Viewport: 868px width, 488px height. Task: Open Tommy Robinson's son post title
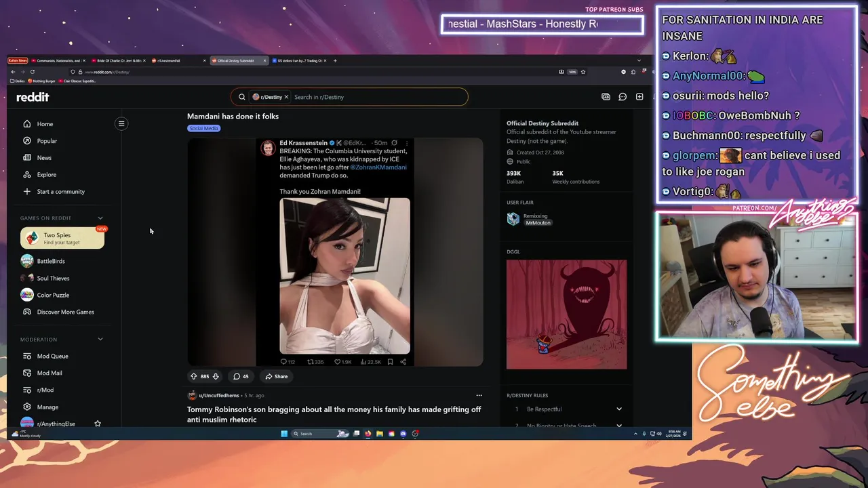tap(334, 414)
